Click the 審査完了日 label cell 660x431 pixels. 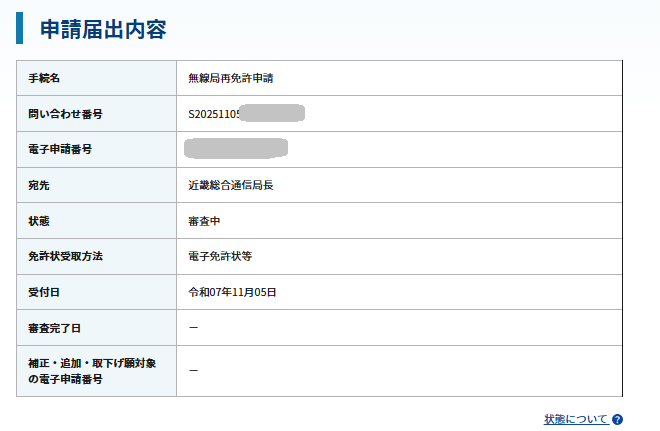pos(53,328)
